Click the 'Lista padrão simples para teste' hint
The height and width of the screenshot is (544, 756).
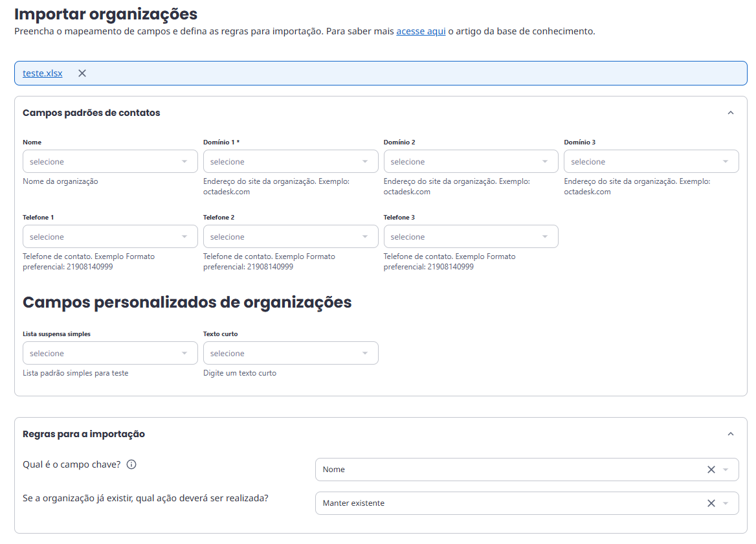click(76, 373)
